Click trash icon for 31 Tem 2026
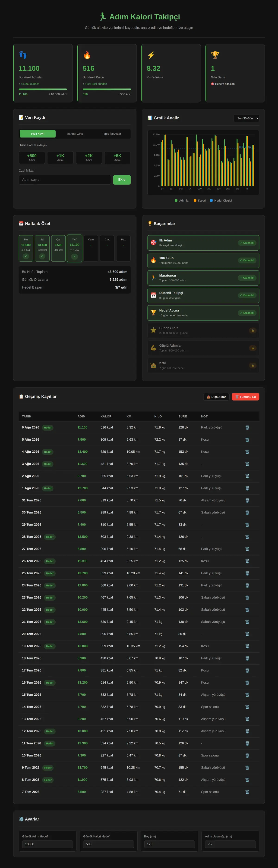This screenshot has height=868, width=278. [247, 500]
